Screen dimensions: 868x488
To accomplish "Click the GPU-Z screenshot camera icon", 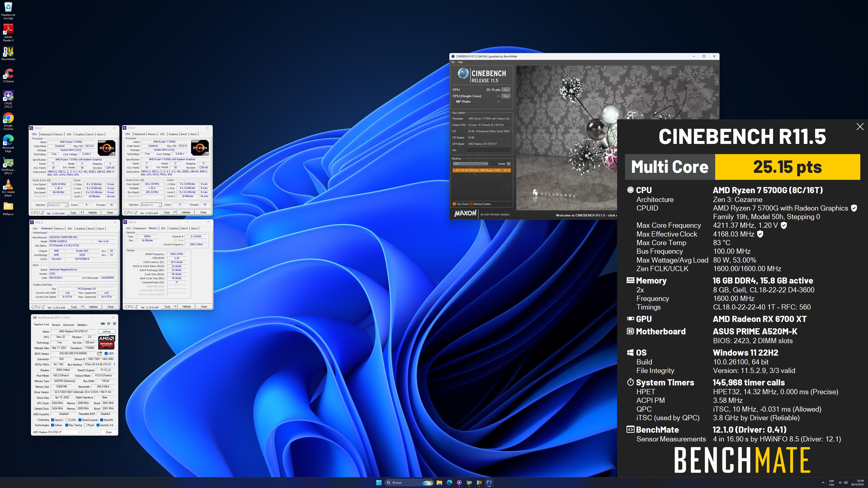I will coord(103,324).
